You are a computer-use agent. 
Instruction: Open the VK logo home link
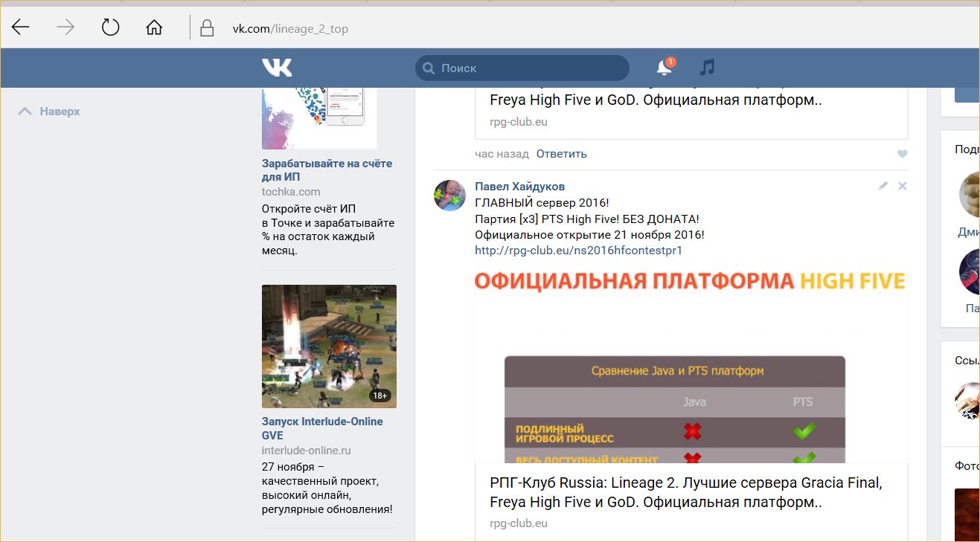coord(277,68)
